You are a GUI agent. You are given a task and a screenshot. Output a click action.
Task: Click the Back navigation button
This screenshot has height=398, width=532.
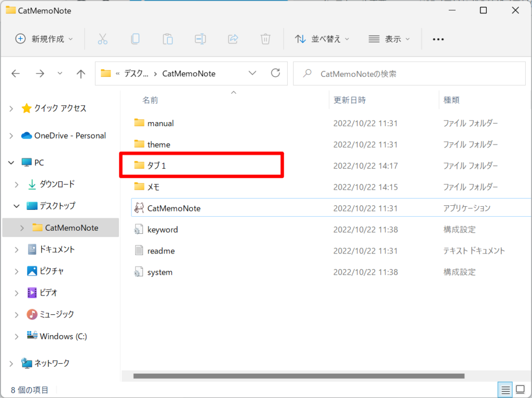[16, 73]
